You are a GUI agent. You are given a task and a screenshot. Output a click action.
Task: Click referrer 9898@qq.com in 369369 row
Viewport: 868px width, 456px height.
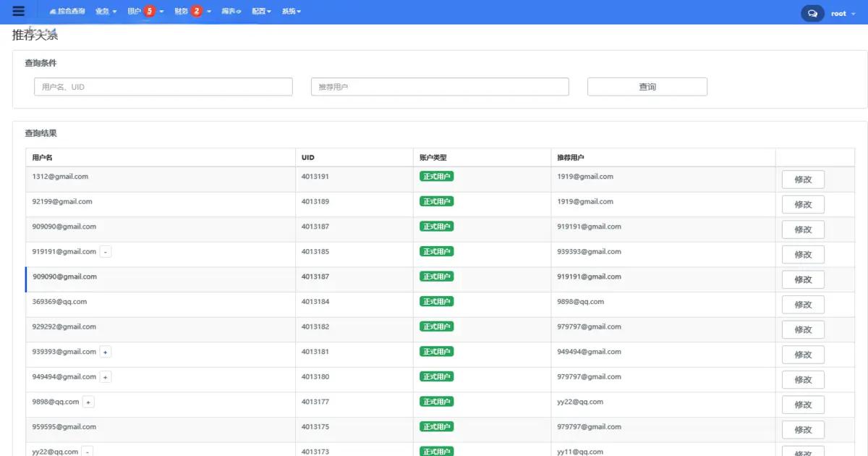[580, 302]
